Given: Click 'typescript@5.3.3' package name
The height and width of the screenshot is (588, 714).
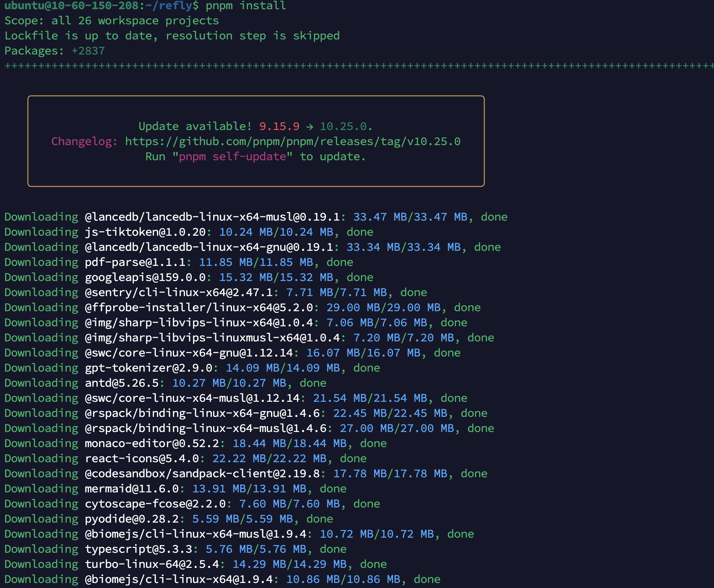Looking at the screenshot, I should 138,549.
